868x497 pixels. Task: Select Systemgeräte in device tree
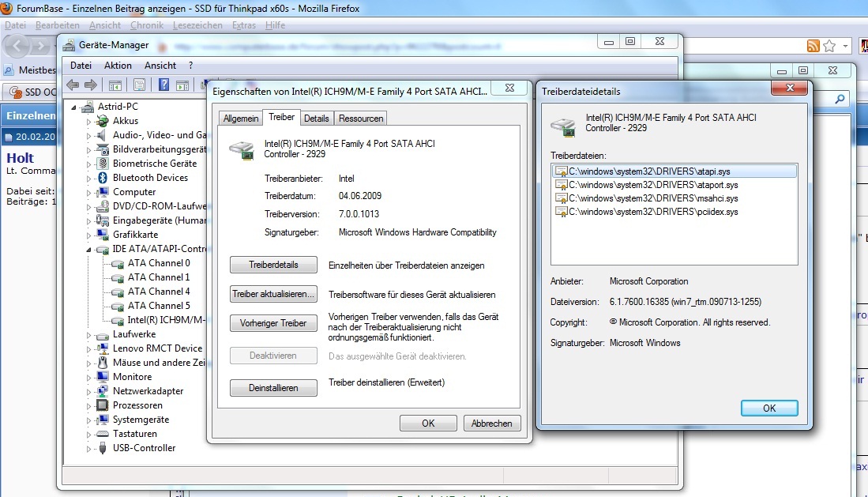(x=141, y=420)
